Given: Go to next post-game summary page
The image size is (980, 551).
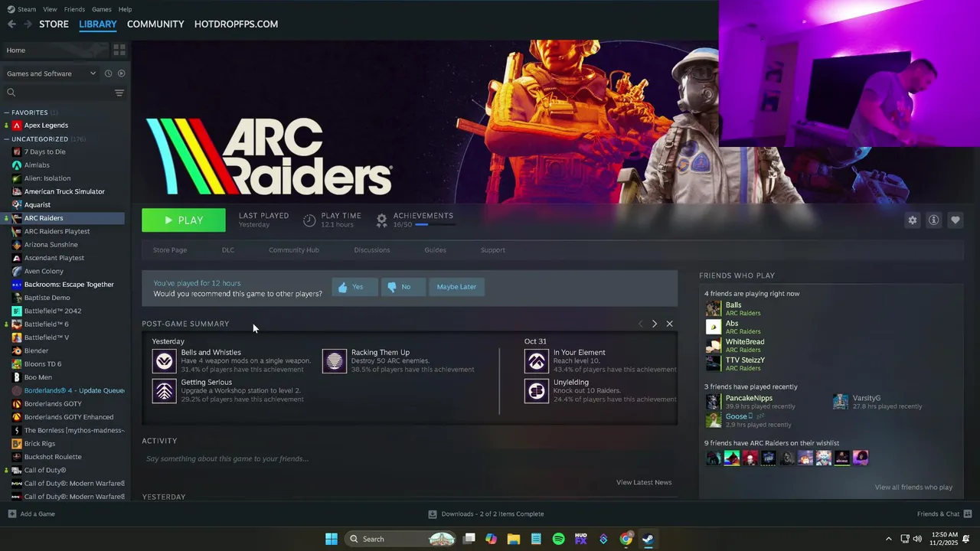Looking at the screenshot, I should [655, 324].
